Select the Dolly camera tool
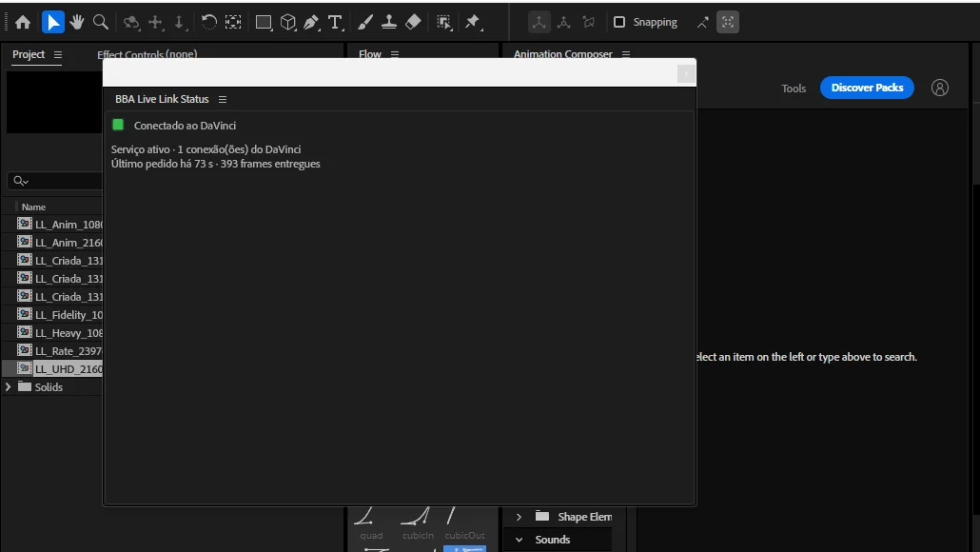980x552 pixels. [180, 23]
